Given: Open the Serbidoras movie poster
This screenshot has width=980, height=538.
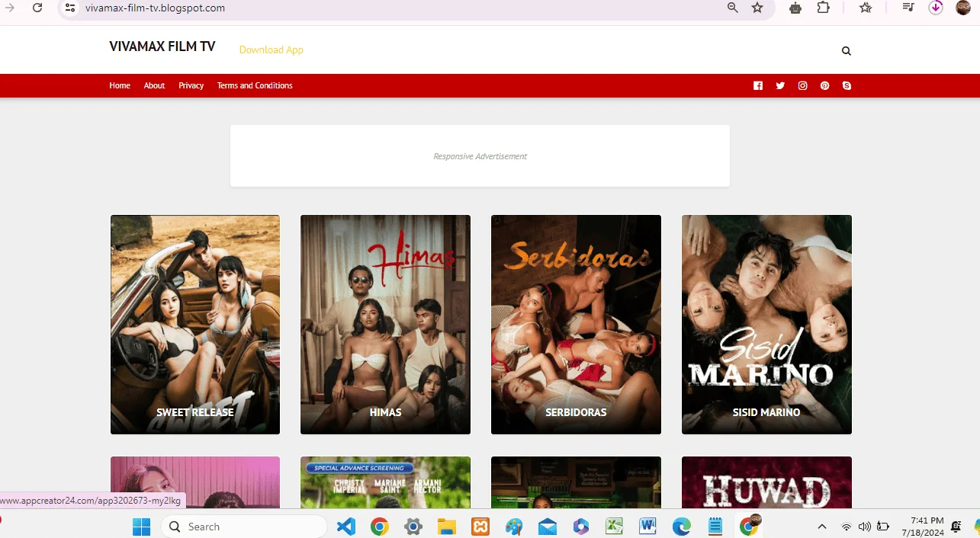Looking at the screenshot, I should (576, 325).
